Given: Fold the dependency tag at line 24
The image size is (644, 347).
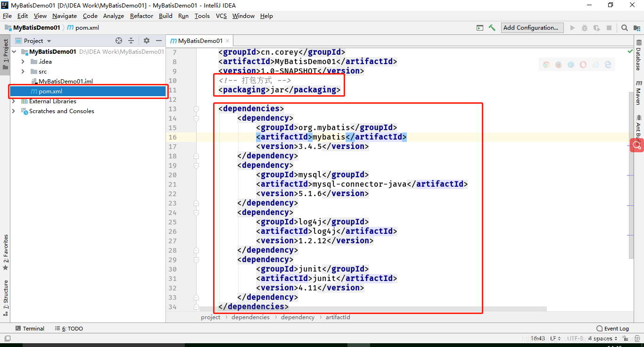Looking at the screenshot, I should pos(196,213).
